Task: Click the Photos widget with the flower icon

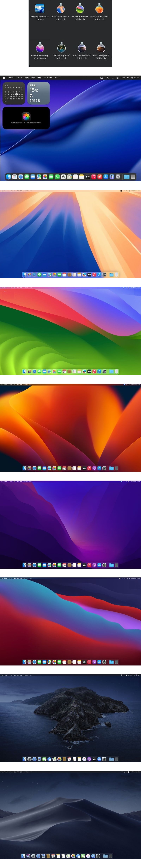Action: tap(26, 118)
